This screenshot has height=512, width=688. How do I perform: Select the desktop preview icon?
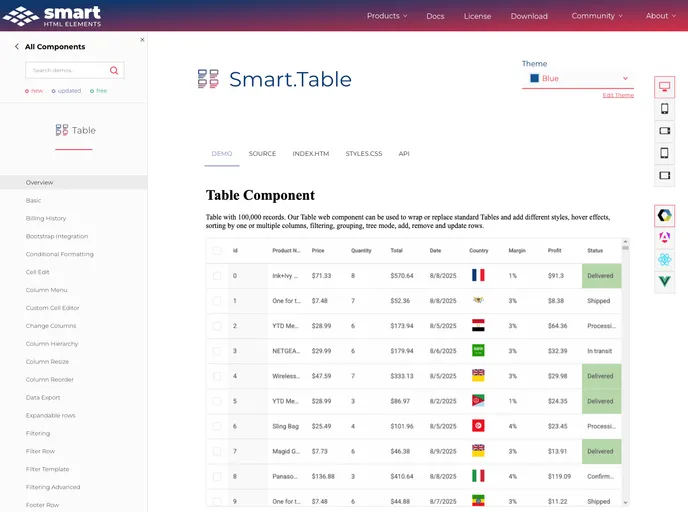tap(664, 86)
